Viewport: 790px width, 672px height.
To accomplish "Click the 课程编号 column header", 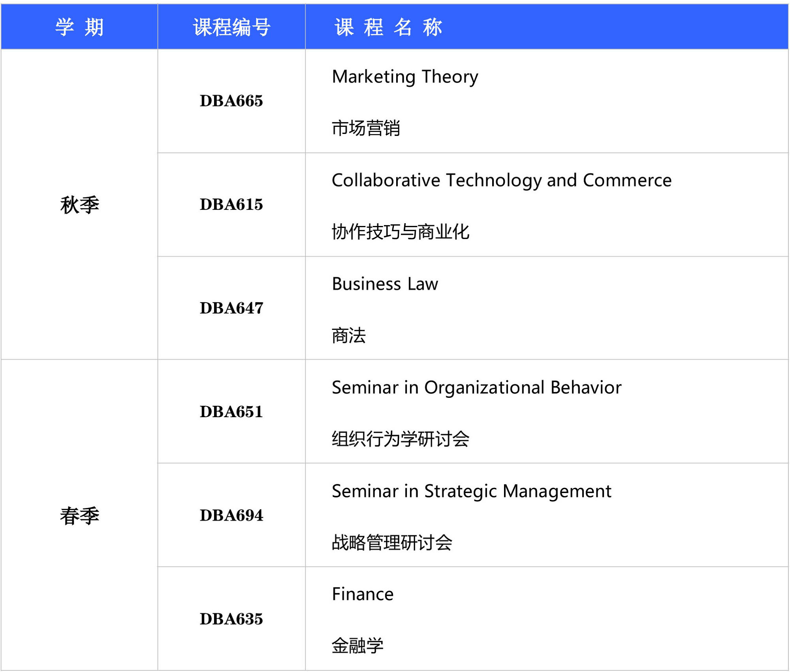I will 231,27.
